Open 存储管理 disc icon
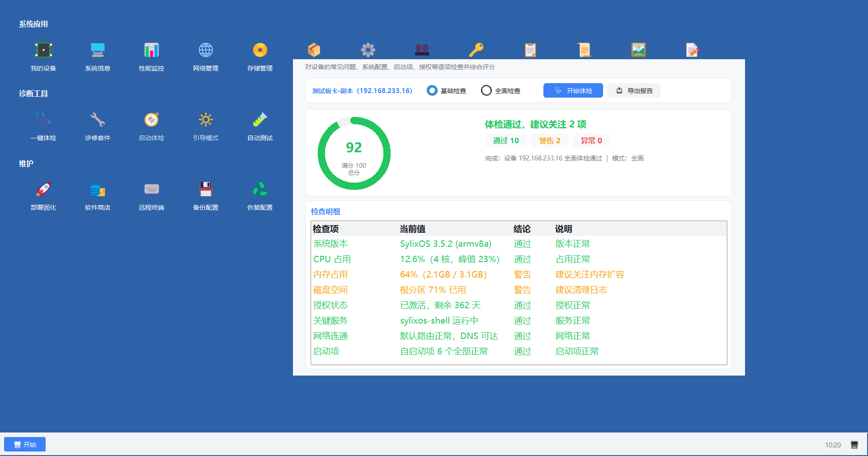Viewport: 868px width, 456px height. (x=260, y=50)
